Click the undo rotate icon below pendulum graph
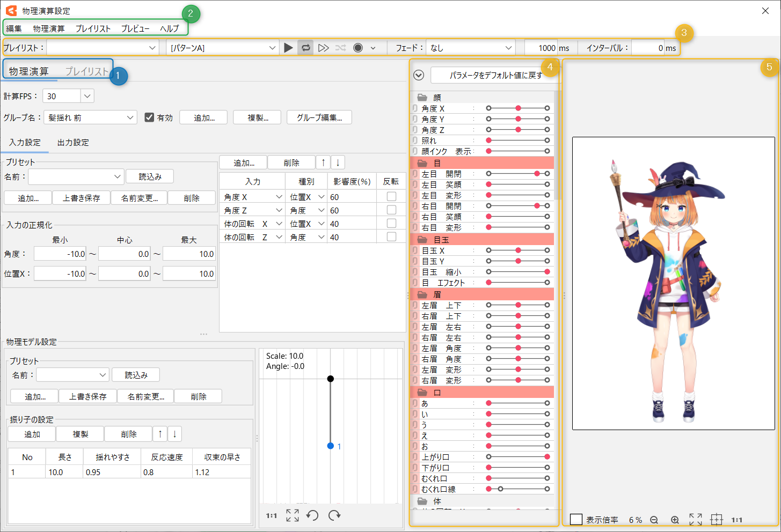 312,515
